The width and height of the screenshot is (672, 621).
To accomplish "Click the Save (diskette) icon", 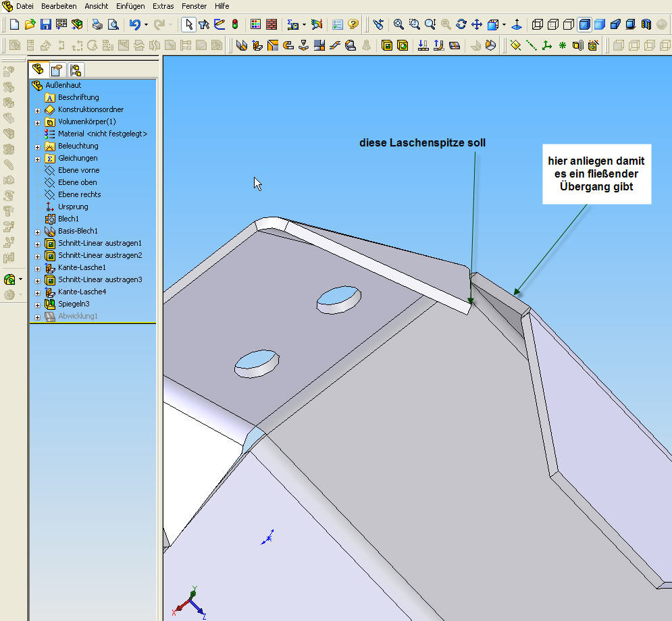I will 46,25.
